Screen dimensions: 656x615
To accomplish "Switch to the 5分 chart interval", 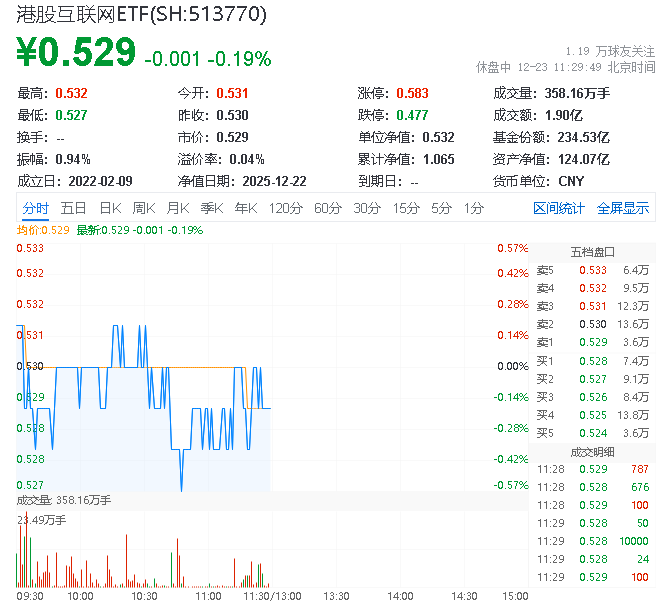I will pyautogui.click(x=441, y=208).
